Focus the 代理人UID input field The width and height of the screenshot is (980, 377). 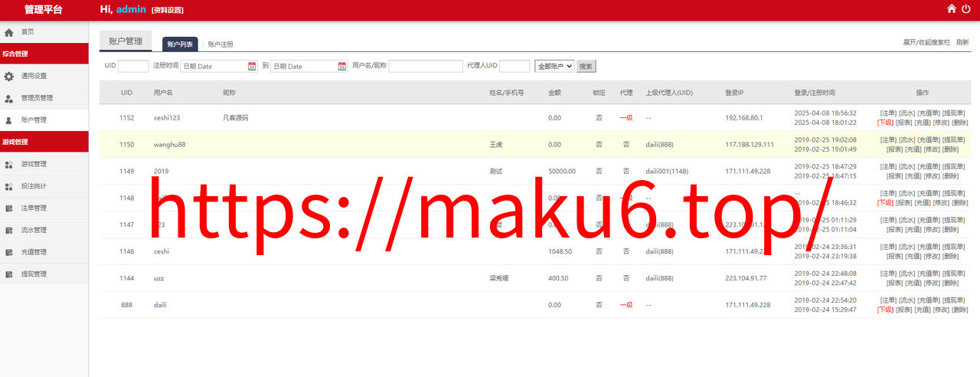[514, 67]
